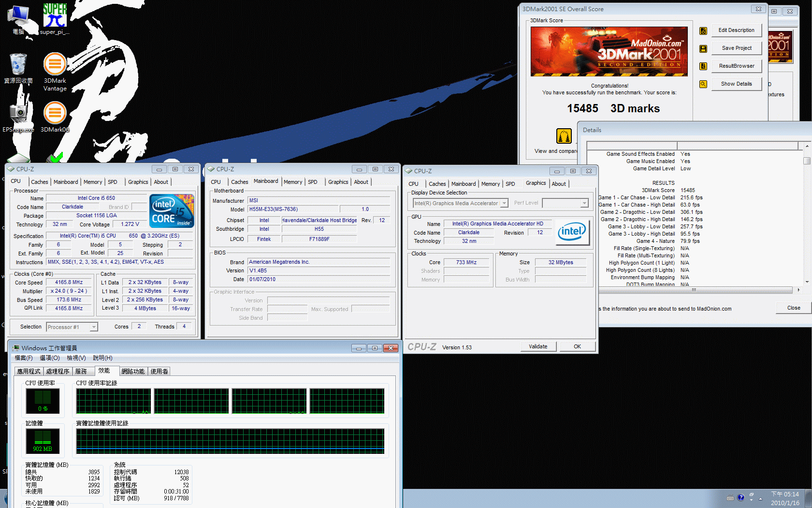The image size is (812, 508).
Task: Click the Model field H55M-E33(MS-7636)
Action: pos(292,209)
